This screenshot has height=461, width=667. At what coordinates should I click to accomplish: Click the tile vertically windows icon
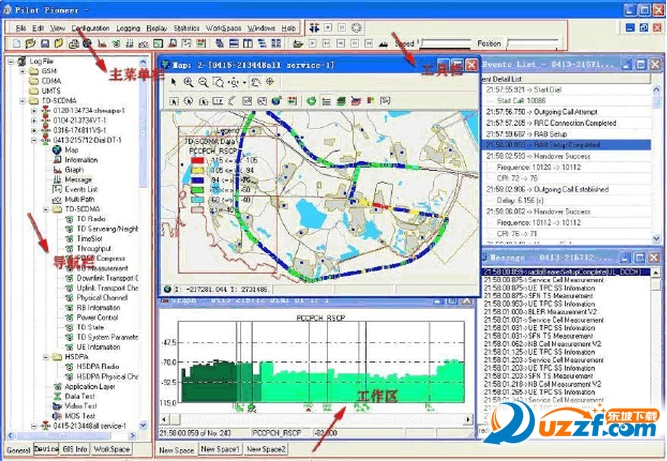[248, 43]
